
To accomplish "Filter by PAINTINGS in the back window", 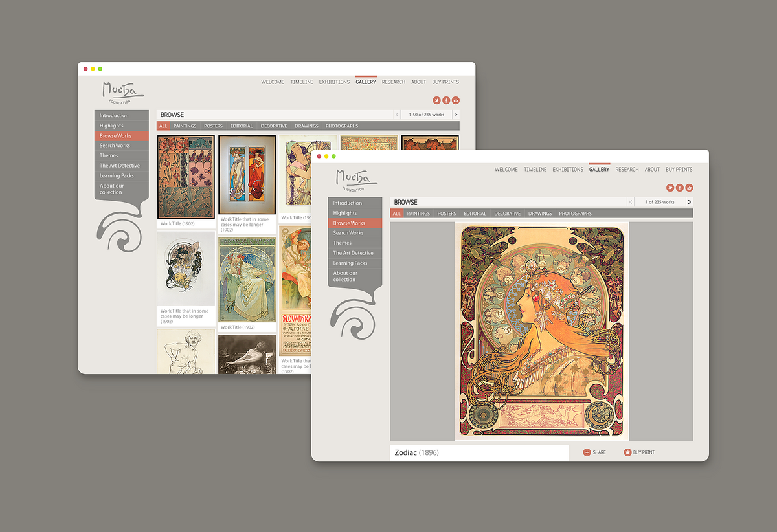I will 185,126.
